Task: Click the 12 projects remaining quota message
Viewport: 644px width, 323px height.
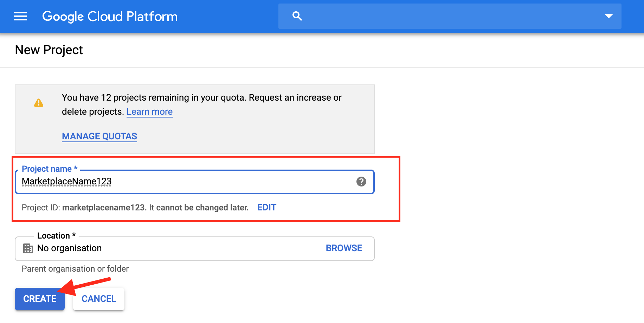Action: tap(201, 97)
